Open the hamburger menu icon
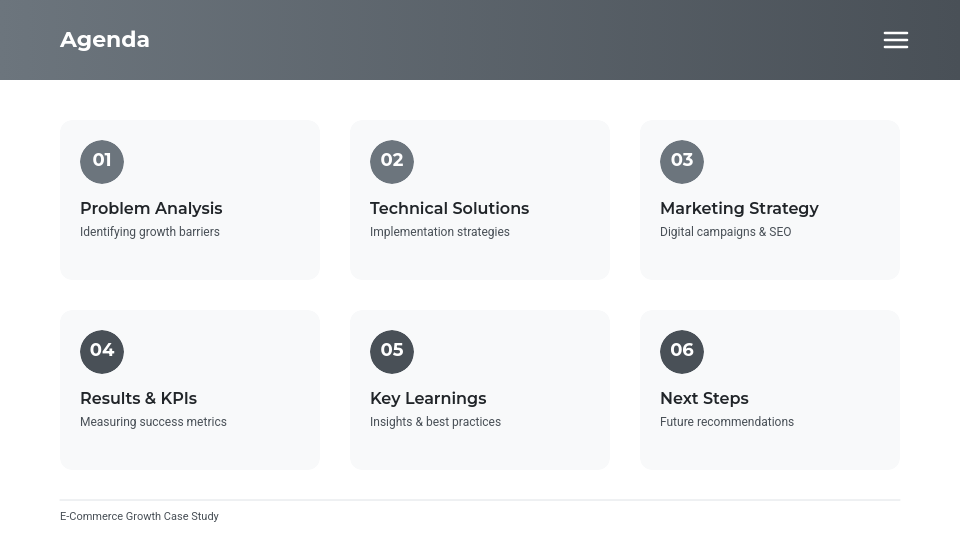 (x=895, y=40)
